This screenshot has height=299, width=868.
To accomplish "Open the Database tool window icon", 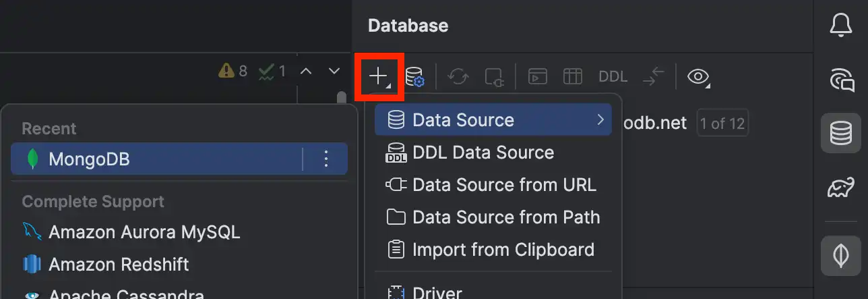I will tap(840, 134).
